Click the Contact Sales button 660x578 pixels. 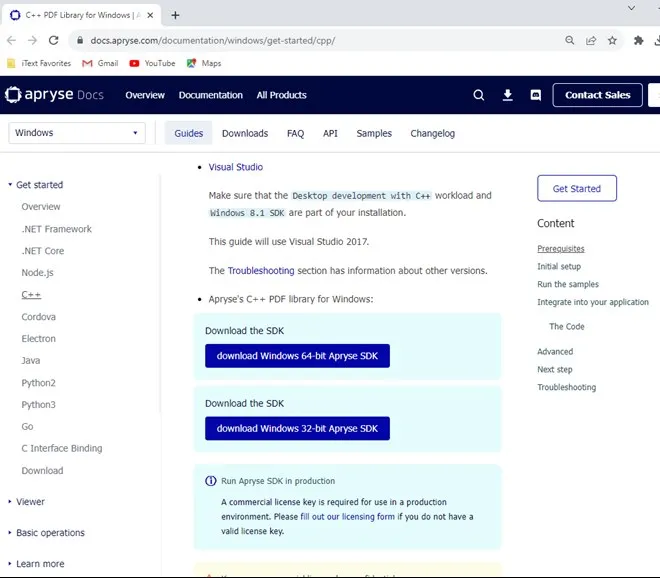coord(597,95)
